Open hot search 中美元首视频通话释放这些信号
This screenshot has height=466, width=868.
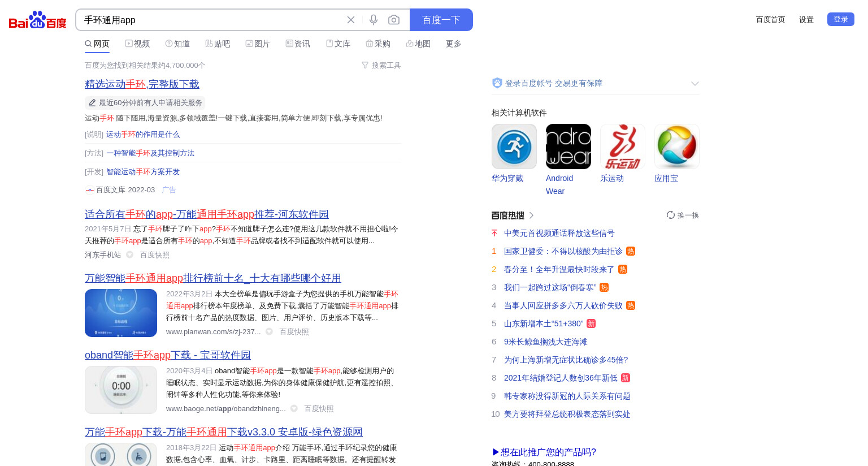point(559,233)
